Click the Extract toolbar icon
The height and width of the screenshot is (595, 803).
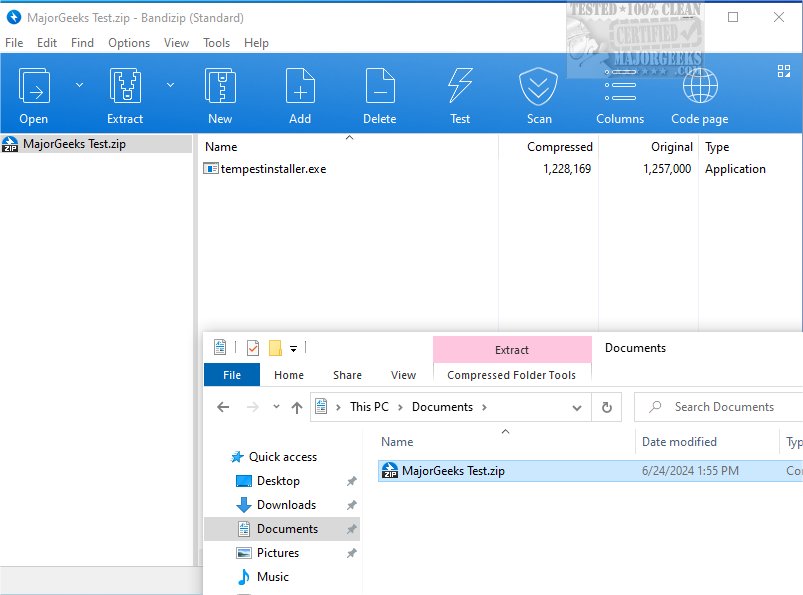(125, 87)
